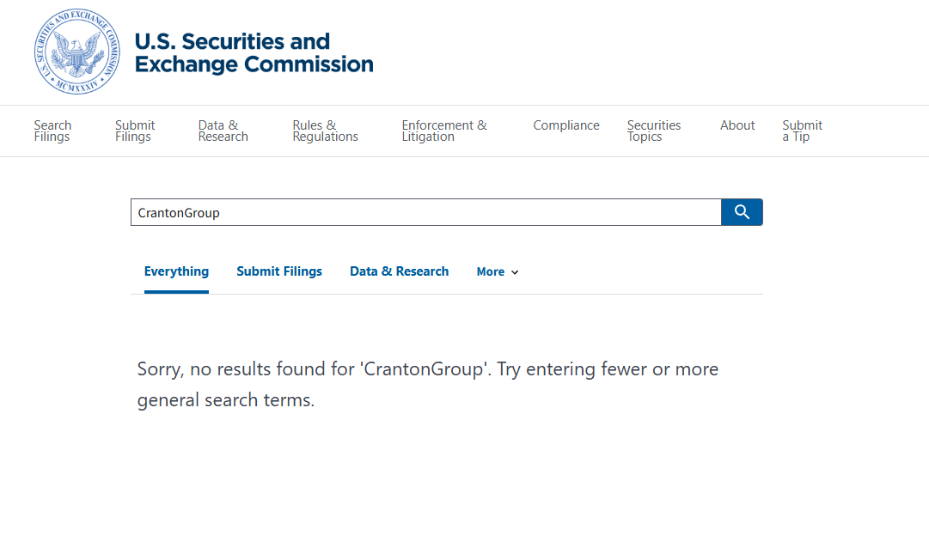
Task: Click the U.S. Securities and Exchange Commission wordmark
Action: [253, 52]
